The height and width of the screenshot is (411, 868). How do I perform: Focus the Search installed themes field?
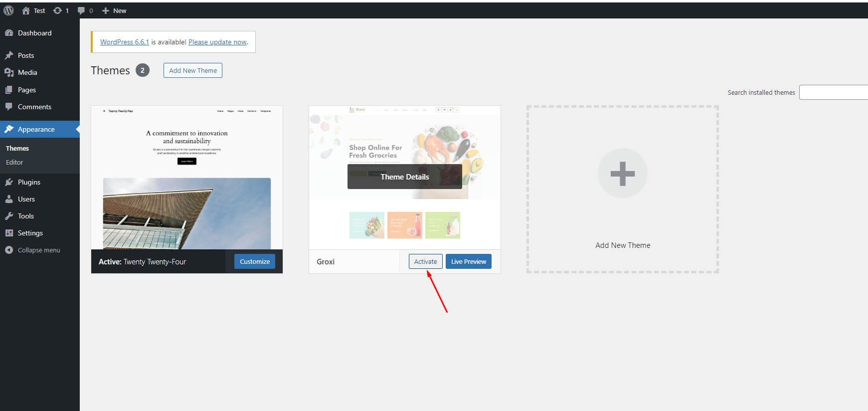point(834,92)
